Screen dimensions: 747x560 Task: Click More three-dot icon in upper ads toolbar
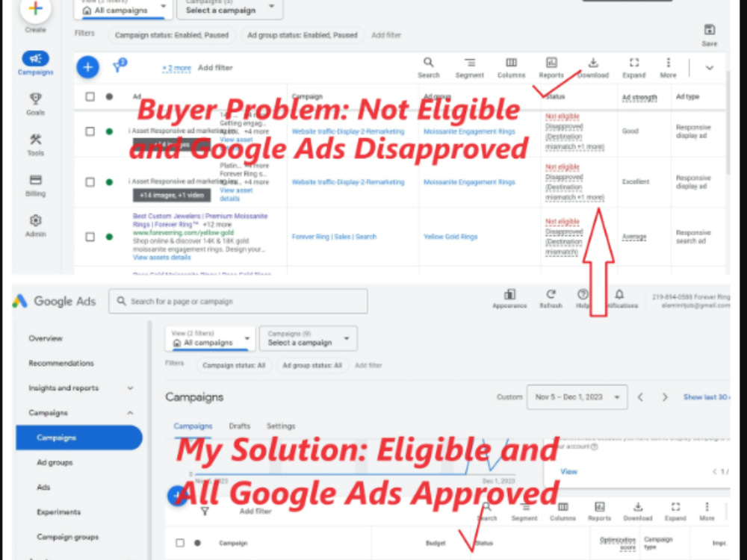(x=669, y=63)
